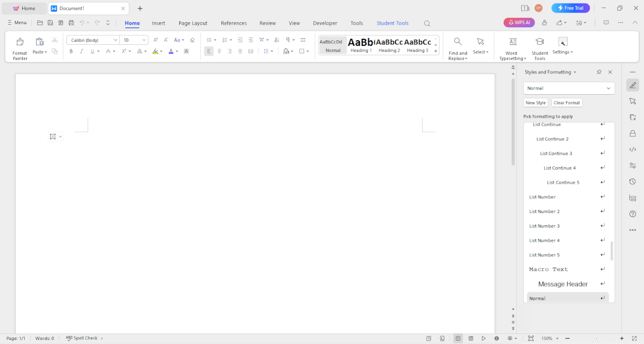
Task: Expand the Normal style dropdown in the panel
Action: click(x=609, y=88)
